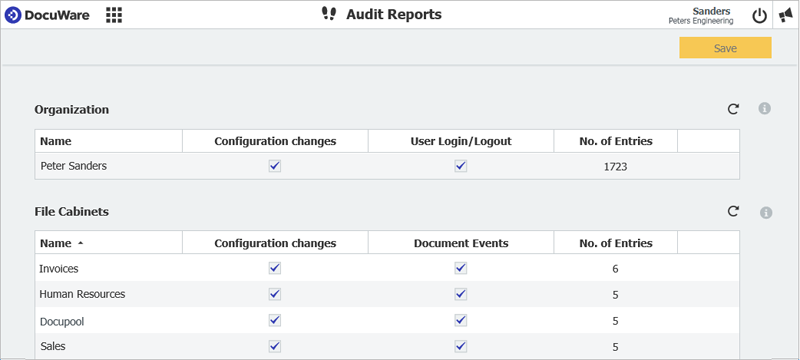Sort File Cabinets by Name column

[x=108, y=243]
